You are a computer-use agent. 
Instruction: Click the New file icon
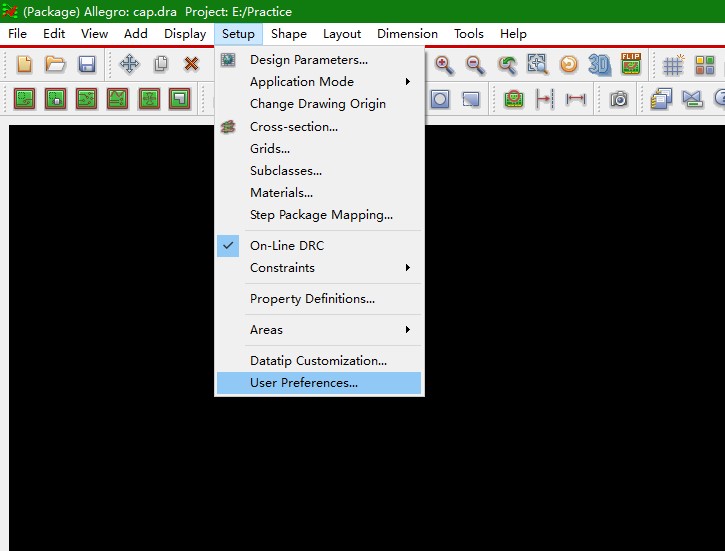coord(25,64)
